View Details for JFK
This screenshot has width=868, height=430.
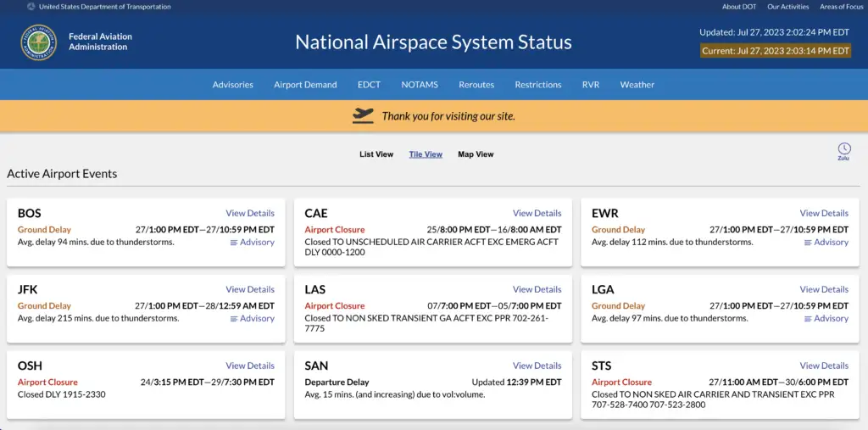[250, 290]
